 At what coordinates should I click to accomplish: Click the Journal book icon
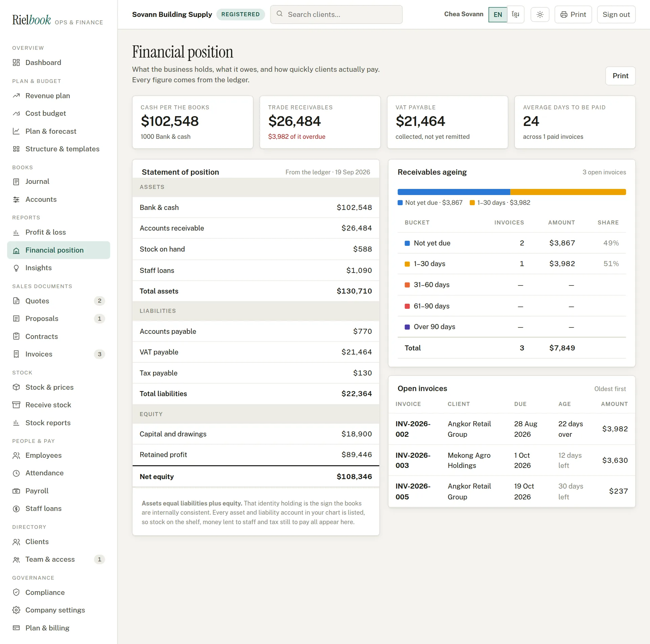click(x=16, y=182)
